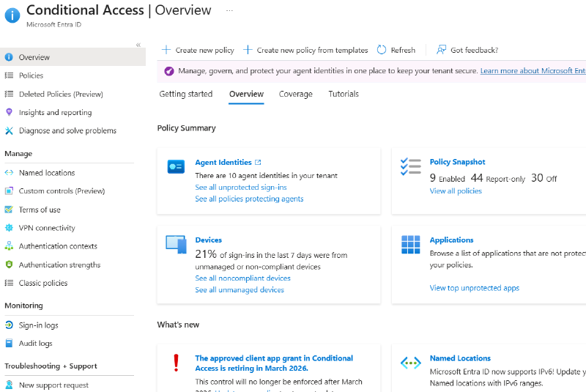The width and height of the screenshot is (586, 392).
Task: Click the Insights and reporting lightbulb icon
Action: 9,111
